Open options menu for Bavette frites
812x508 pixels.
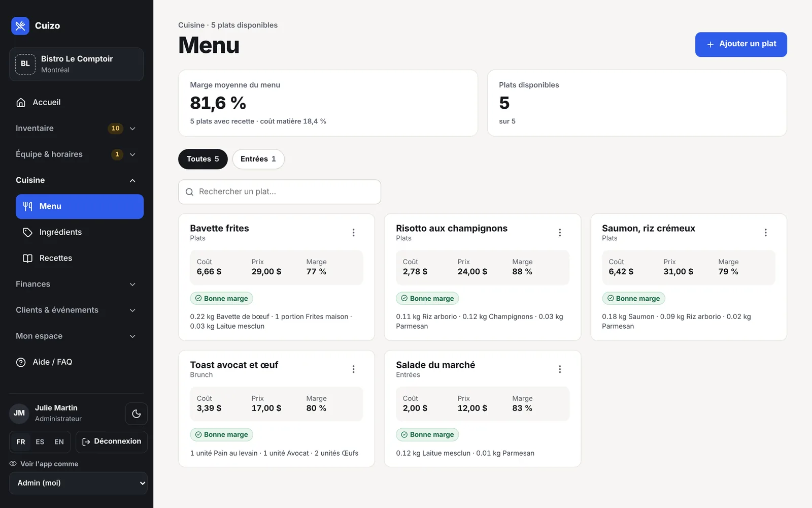click(x=354, y=233)
